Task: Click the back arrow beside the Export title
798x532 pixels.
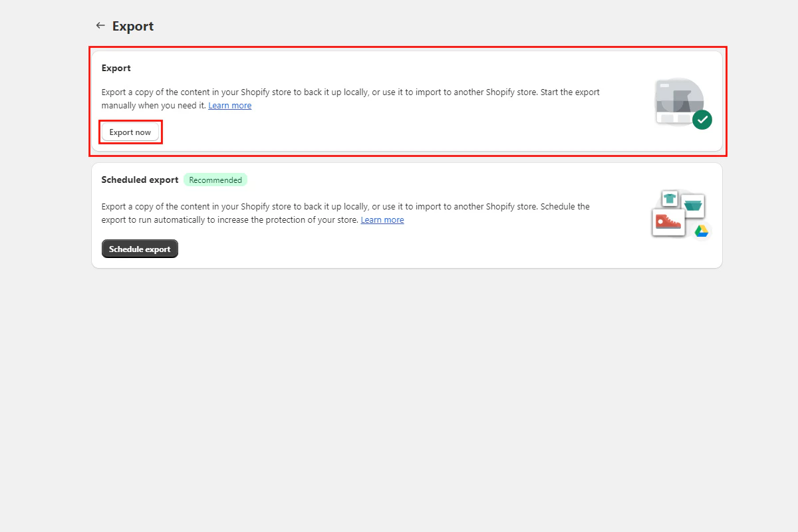Action: (100, 25)
